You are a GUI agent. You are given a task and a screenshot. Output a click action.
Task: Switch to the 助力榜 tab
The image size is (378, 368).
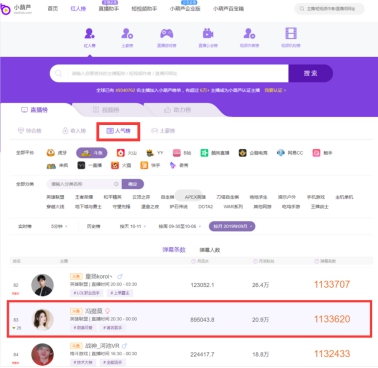tap(178, 110)
